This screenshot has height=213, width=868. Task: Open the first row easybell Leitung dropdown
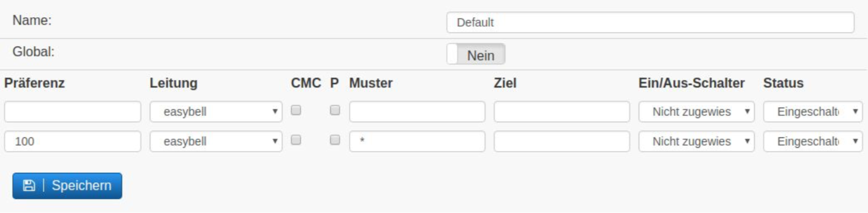pyautogui.click(x=216, y=112)
